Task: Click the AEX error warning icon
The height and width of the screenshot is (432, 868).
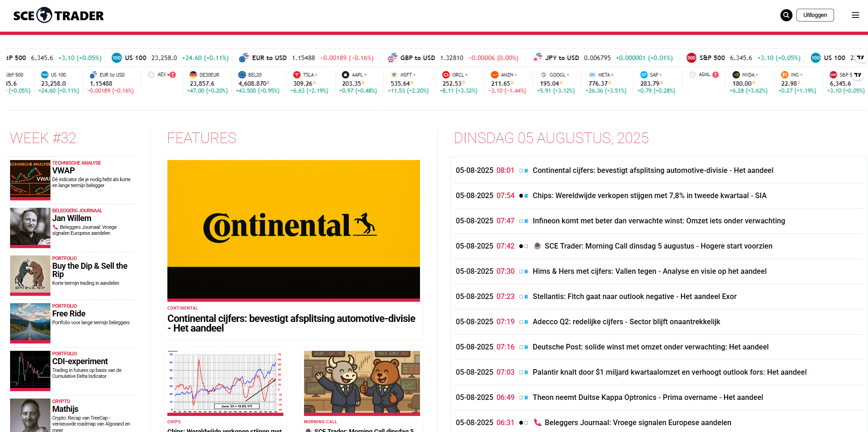Action: pyautogui.click(x=173, y=74)
